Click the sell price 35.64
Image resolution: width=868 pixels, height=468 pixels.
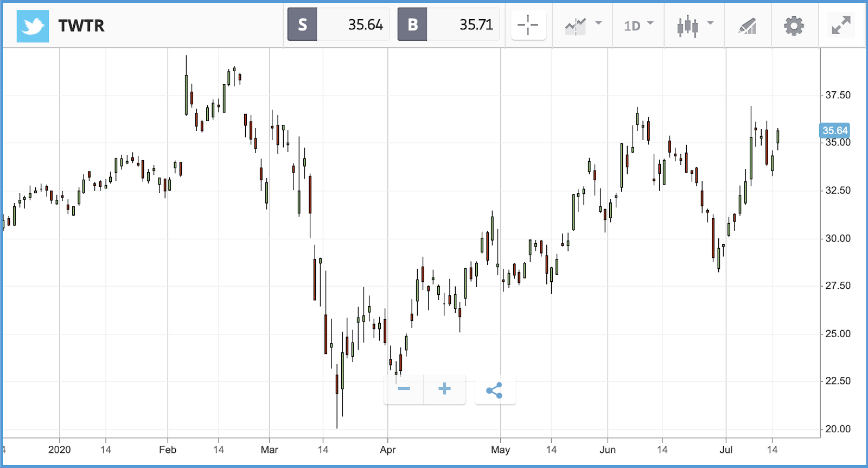[x=365, y=25]
